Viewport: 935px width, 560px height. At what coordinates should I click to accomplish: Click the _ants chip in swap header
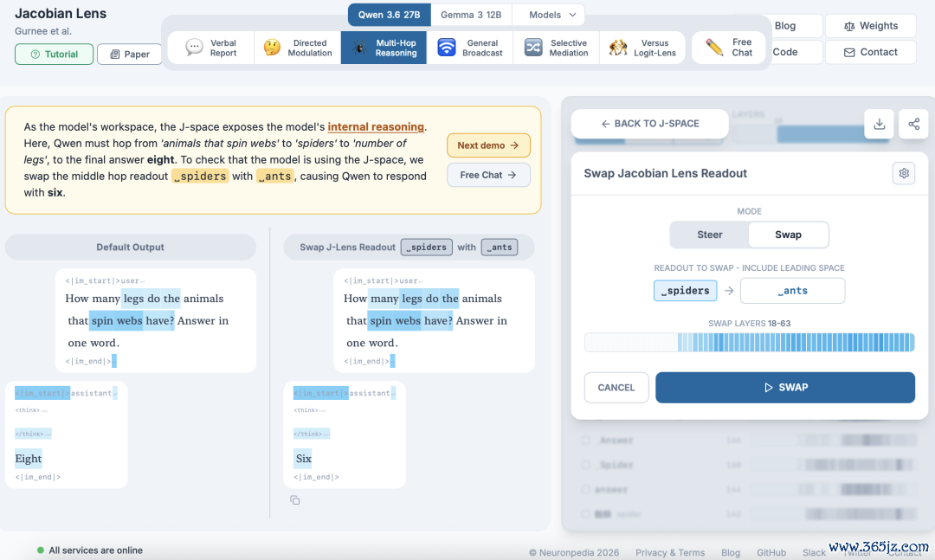(x=500, y=247)
